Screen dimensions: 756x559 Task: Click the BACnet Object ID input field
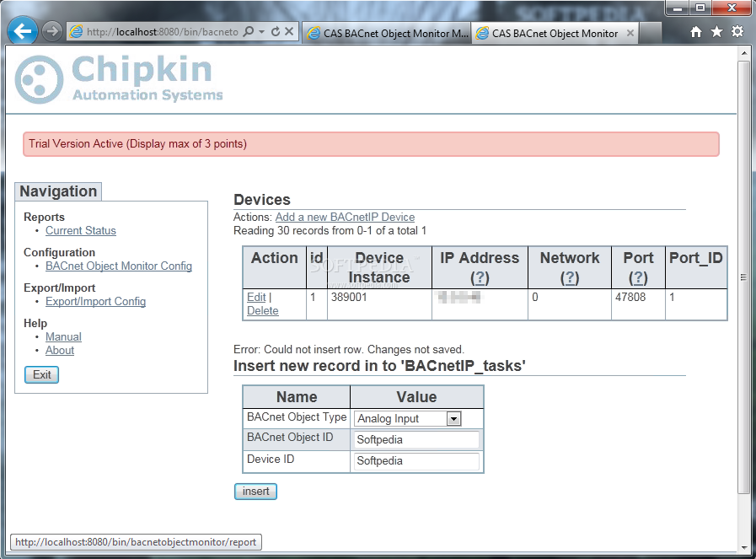[416, 439]
